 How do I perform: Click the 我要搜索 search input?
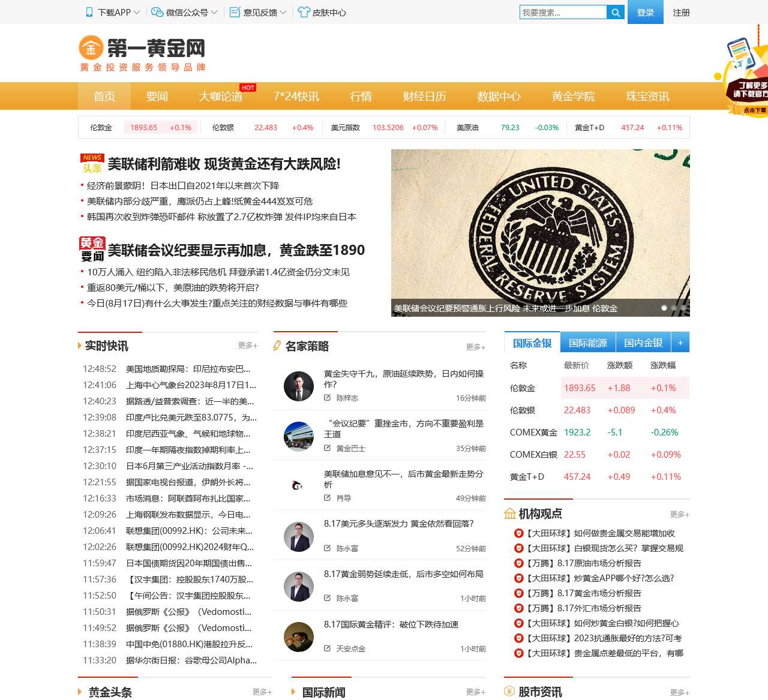click(563, 13)
